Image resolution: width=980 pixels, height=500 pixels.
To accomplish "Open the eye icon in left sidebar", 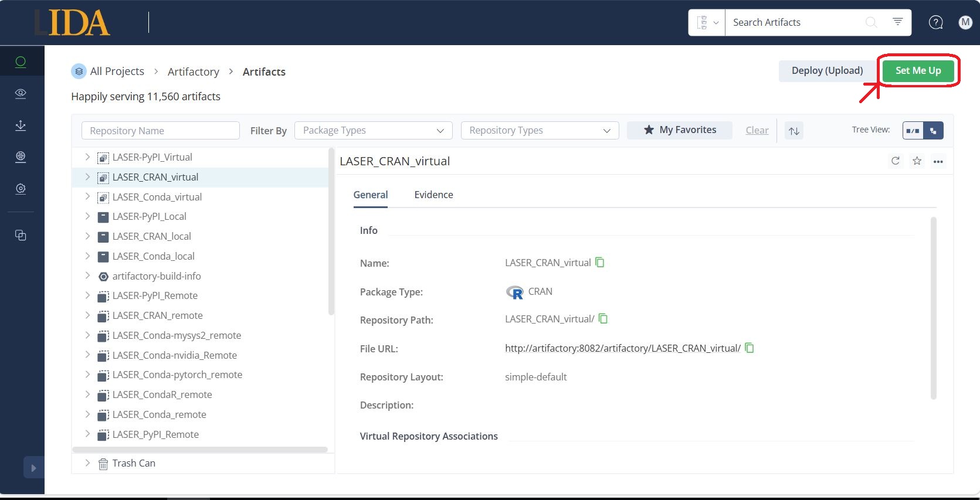I will (x=21, y=93).
